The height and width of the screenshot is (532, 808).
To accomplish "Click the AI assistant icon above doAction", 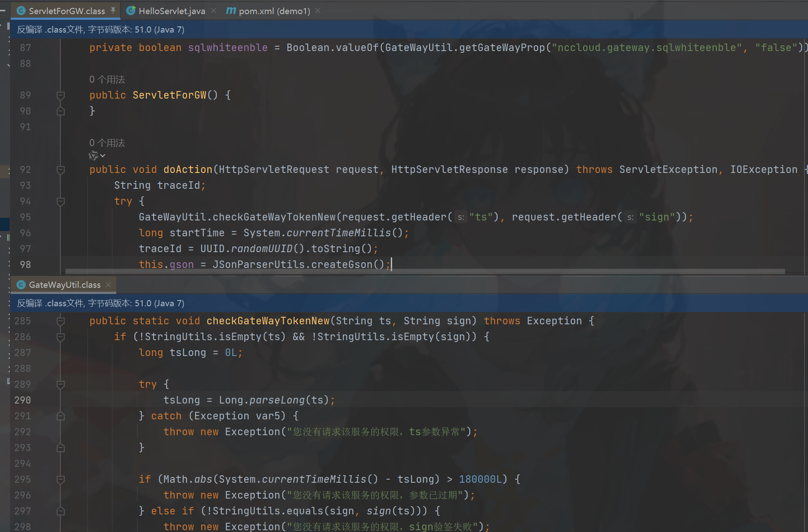I will [x=93, y=155].
